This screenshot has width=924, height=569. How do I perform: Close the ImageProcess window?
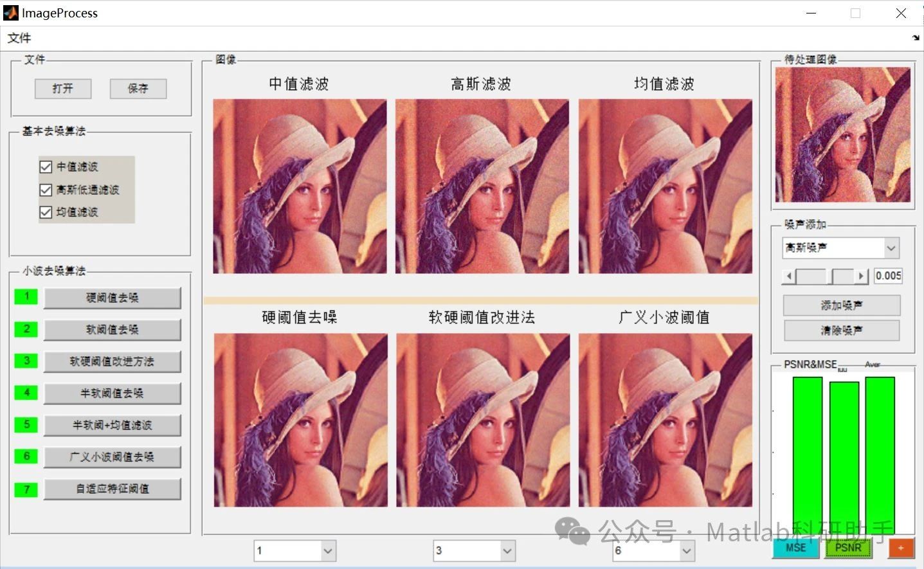901,13
